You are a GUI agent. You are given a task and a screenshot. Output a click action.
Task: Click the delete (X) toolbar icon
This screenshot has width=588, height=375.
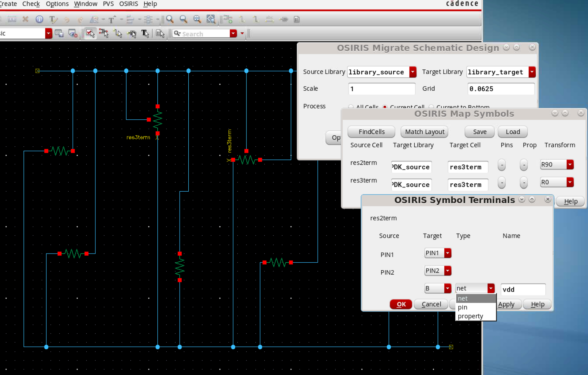(25, 19)
